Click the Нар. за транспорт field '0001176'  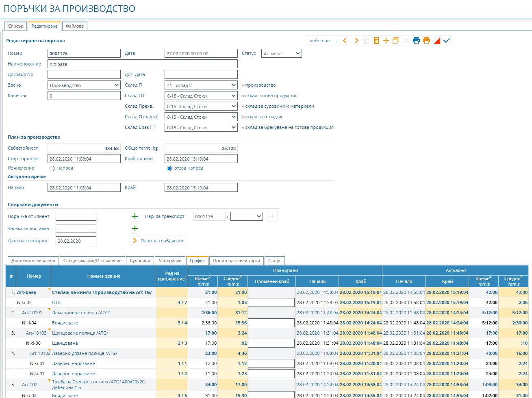[x=209, y=216]
